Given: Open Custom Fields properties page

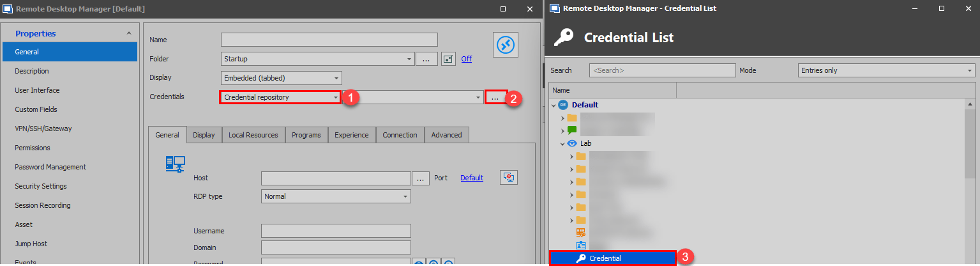Looking at the screenshot, I should [70, 109].
